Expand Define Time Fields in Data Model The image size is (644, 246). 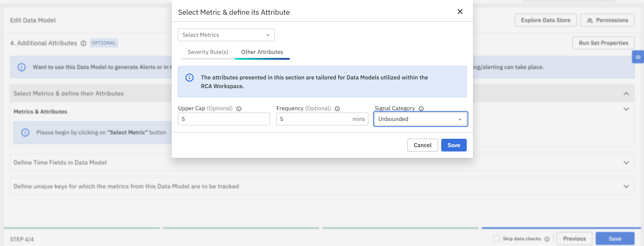(x=626, y=163)
